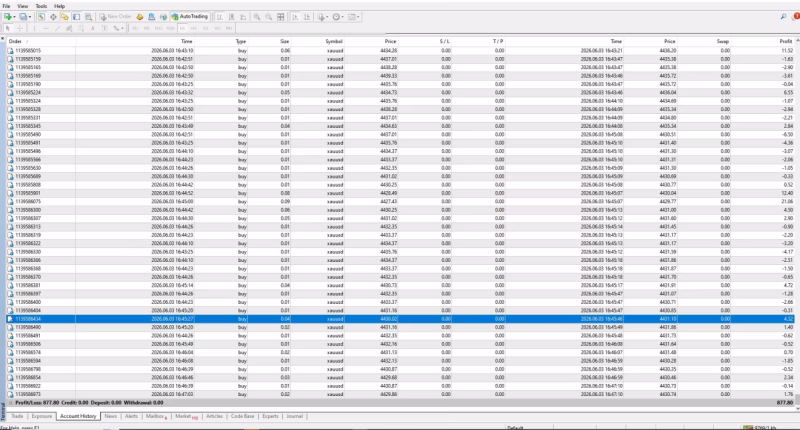Expand the Profiles dropdown arrow
Screen dimensions: 800x430
tap(30, 17)
